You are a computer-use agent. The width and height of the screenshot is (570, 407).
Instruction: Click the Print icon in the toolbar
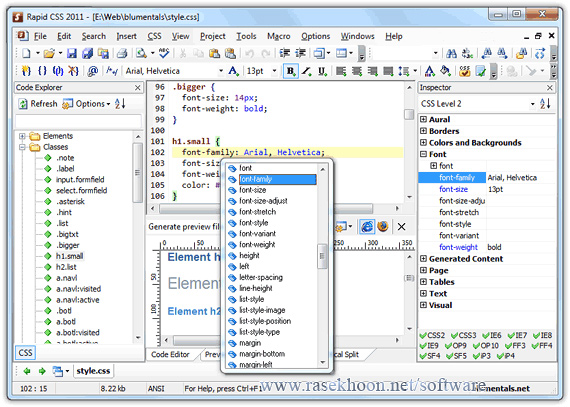click(122, 53)
